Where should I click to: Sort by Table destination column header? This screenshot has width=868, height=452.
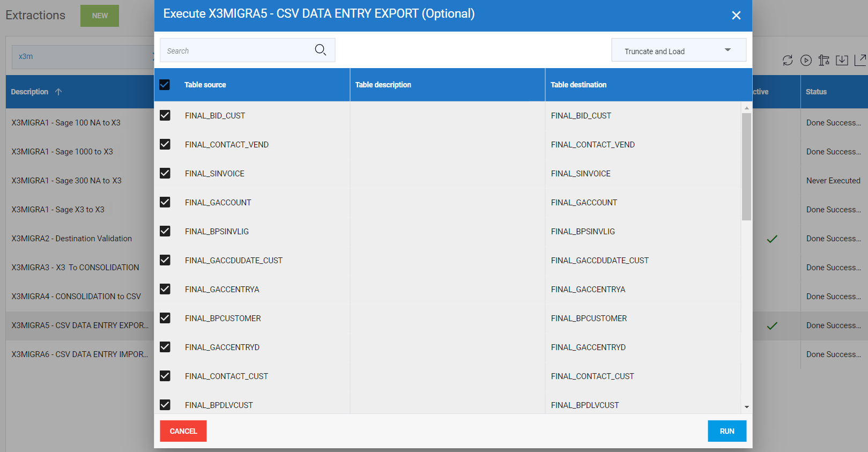[578, 85]
